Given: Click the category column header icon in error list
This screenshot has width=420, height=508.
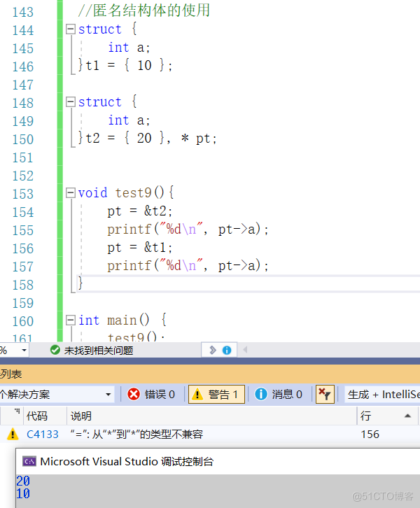Looking at the screenshot, I should tap(17, 411).
